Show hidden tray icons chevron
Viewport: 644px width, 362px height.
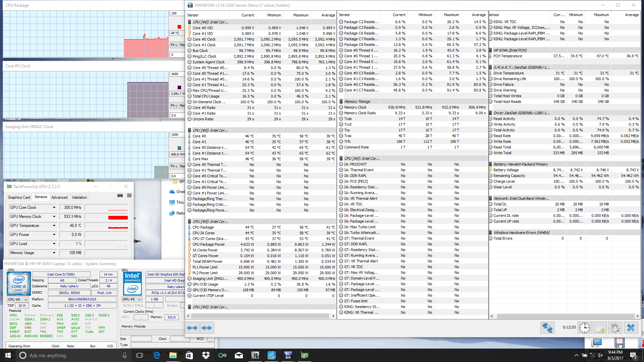576,355
